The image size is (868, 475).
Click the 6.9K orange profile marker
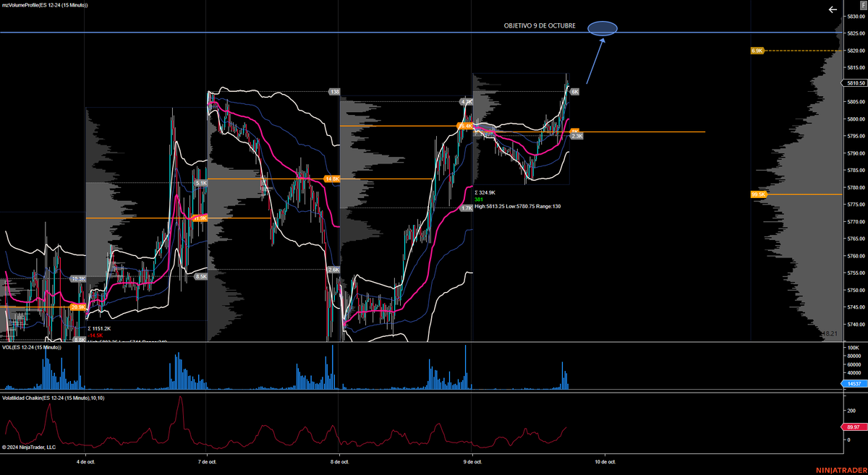757,51
